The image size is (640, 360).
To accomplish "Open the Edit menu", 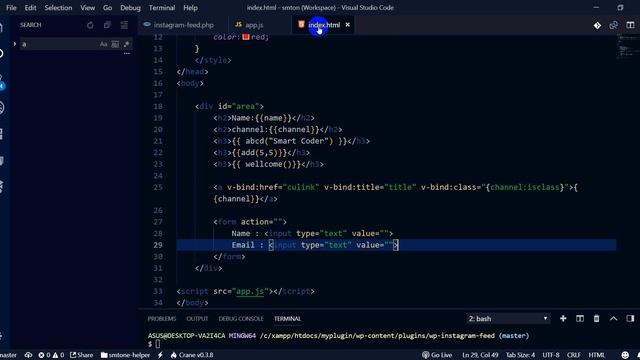I will tap(30, 8).
